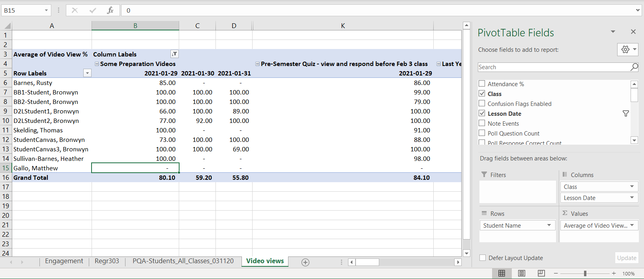Expand the Name Box dropdown

coord(46,10)
